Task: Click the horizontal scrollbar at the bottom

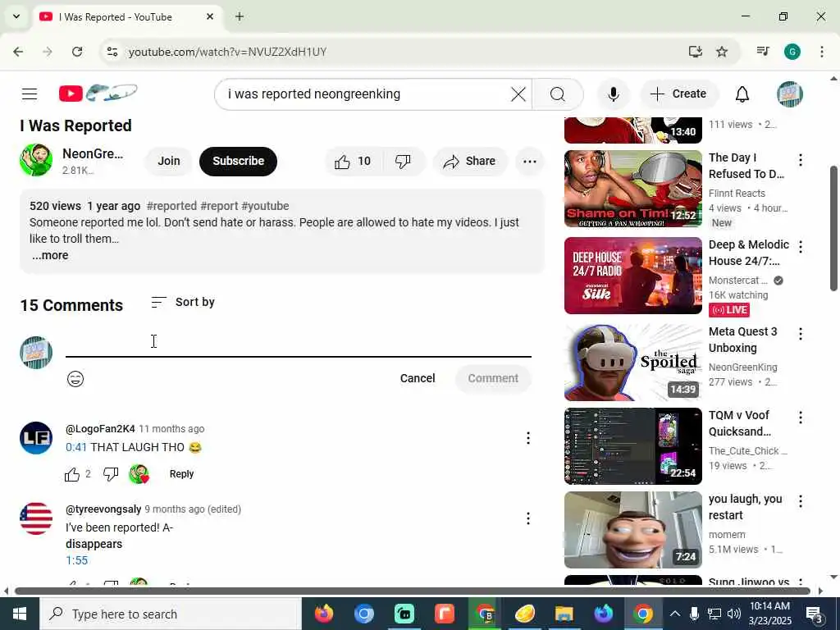Action: pos(413,591)
